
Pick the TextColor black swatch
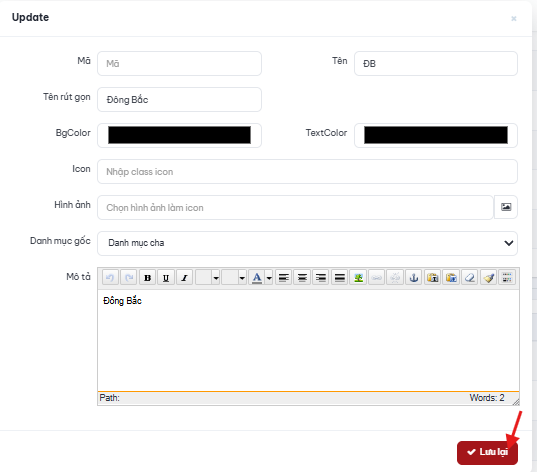pyautogui.click(x=436, y=135)
